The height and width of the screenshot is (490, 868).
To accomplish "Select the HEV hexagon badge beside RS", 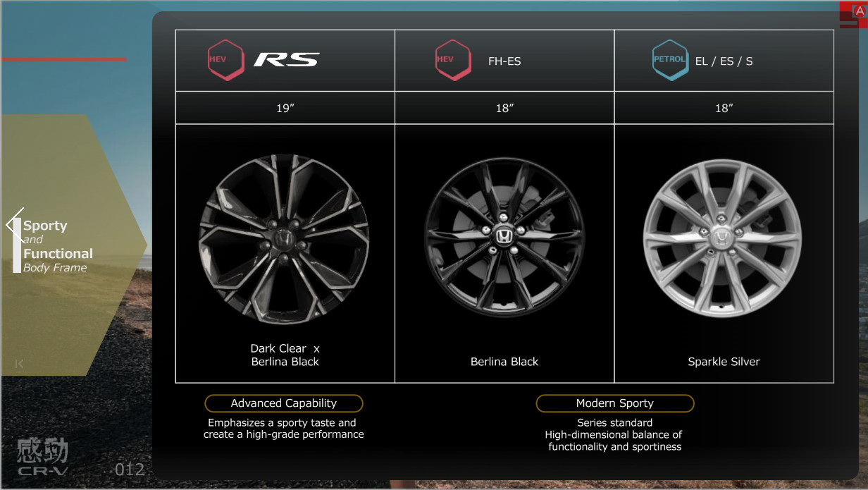I will [x=225, y=60].
